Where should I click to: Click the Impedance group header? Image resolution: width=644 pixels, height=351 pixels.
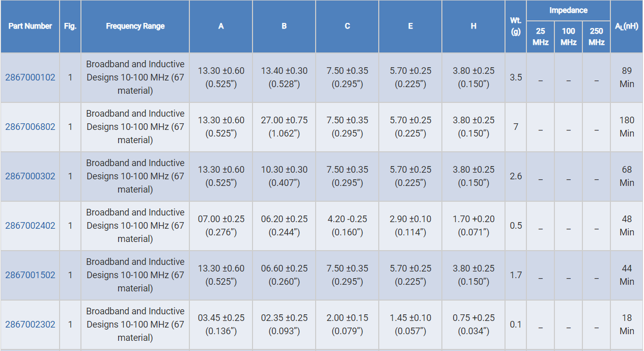click(568, 10)
